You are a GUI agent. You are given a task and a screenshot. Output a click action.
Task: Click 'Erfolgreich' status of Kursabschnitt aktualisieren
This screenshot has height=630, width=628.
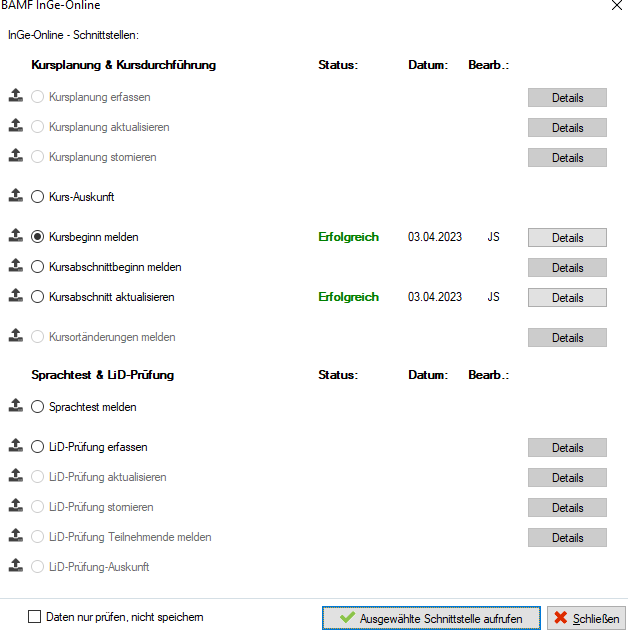348,297
